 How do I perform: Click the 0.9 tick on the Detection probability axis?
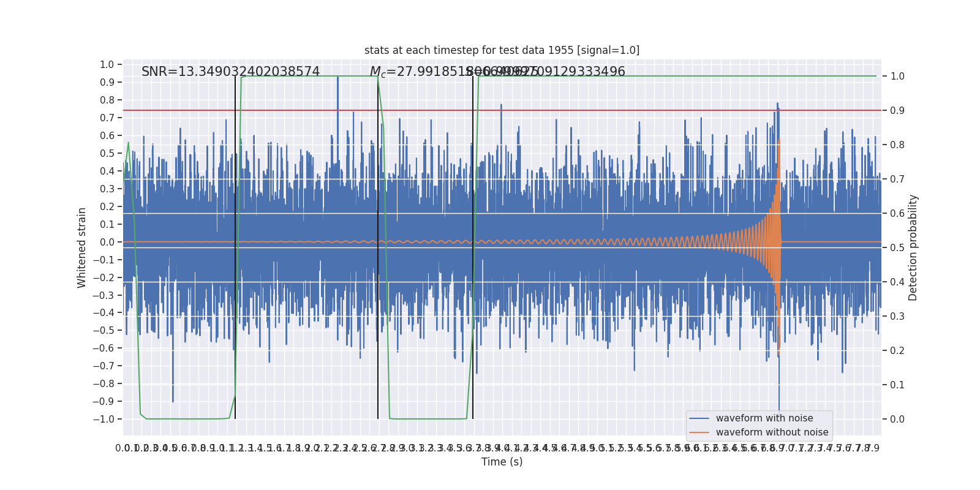tap(897, 110)
